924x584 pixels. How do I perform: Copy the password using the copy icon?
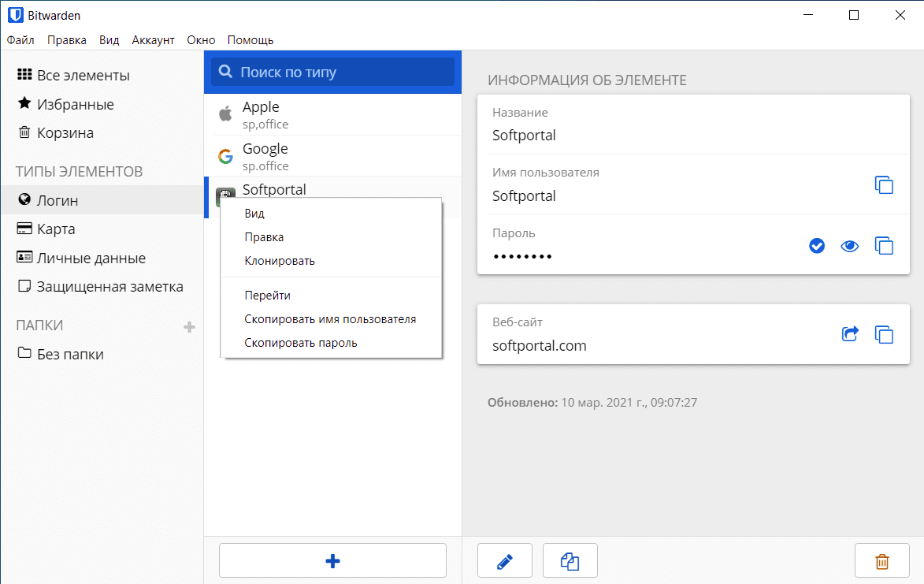(x=884, y=246)
